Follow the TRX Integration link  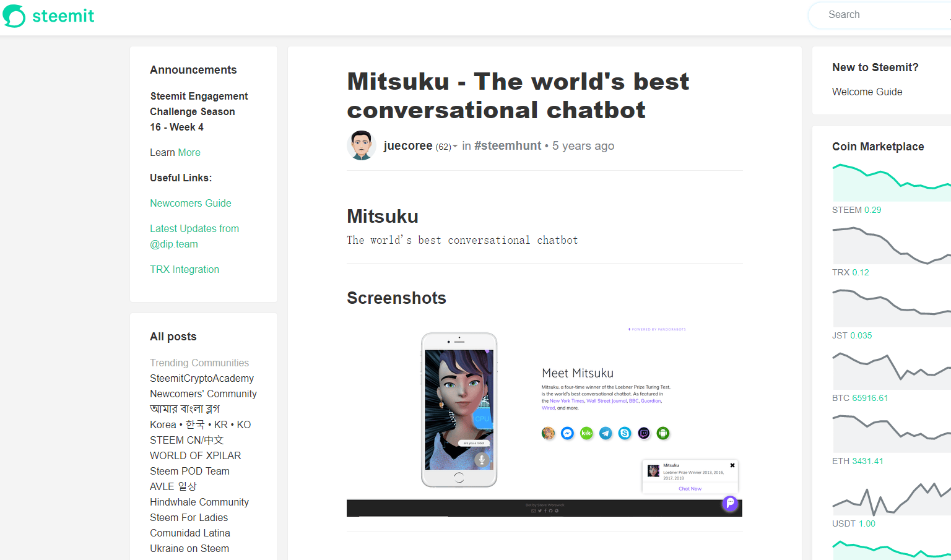coord(185,269)
